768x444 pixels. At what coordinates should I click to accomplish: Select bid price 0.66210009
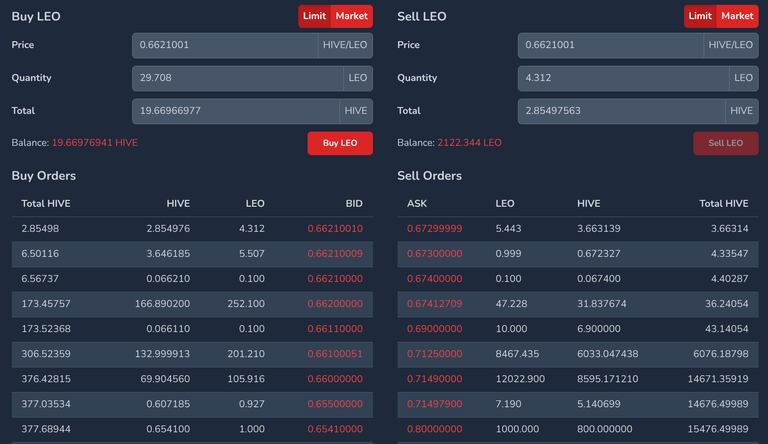click(335, 253)
